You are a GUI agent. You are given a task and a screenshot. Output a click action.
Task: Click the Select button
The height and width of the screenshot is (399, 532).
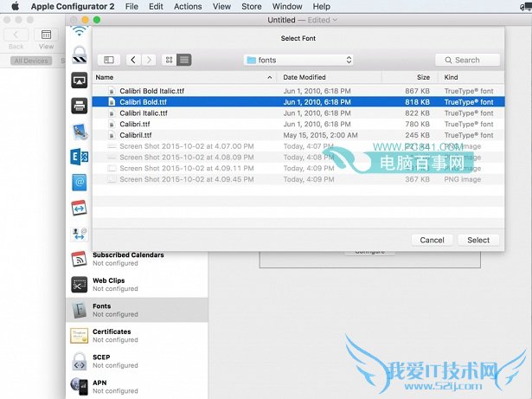point(478,240)
